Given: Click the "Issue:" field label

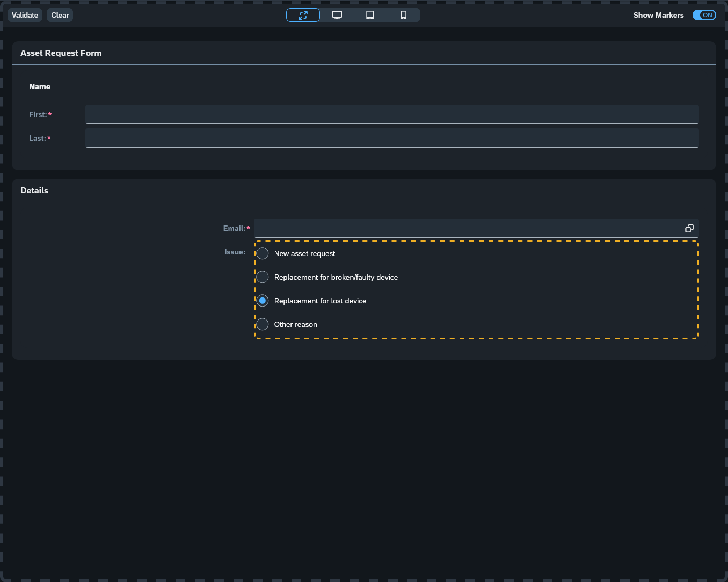Looking at the screenshot, I should click(235, 251).
